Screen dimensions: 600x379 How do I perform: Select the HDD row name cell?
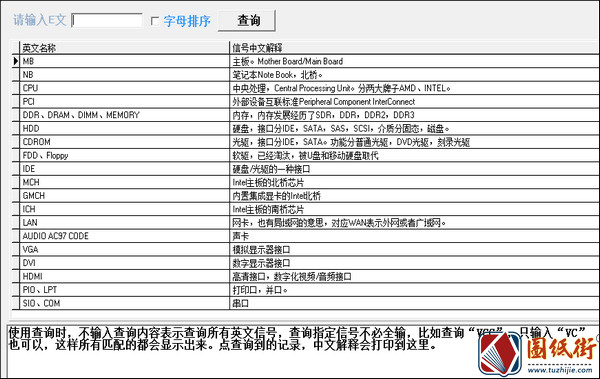pos(124,129)
